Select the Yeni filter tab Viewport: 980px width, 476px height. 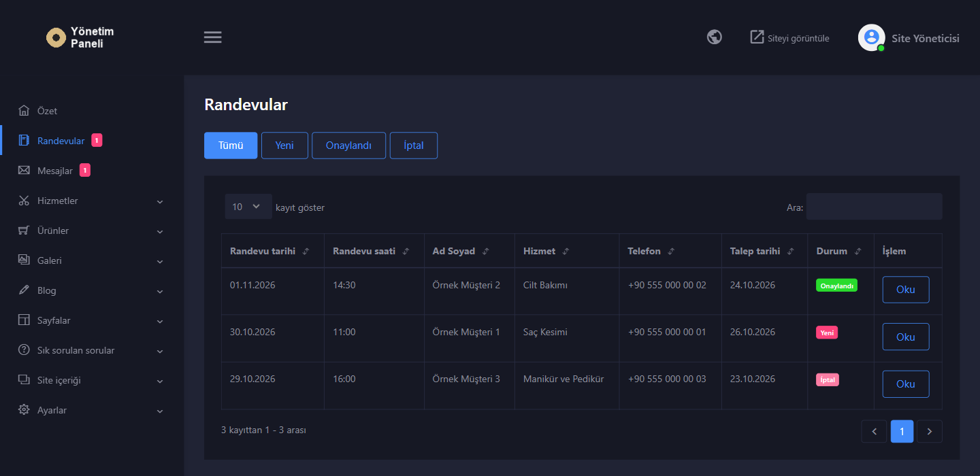point(284,146)
